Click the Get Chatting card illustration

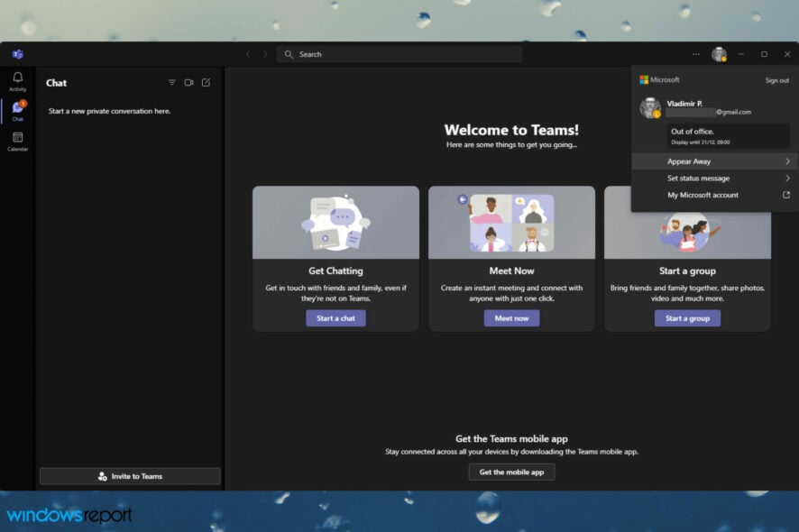click(335, 222)
